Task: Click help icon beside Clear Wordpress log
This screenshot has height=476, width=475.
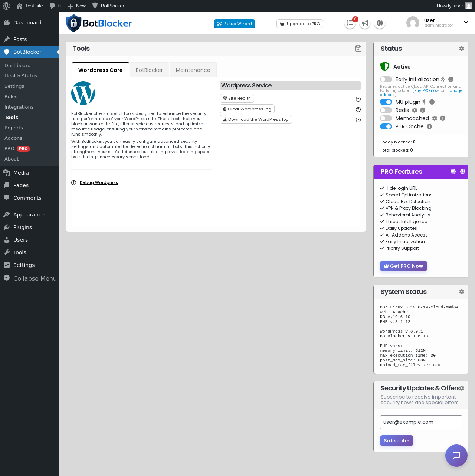Action: [358, 109]
